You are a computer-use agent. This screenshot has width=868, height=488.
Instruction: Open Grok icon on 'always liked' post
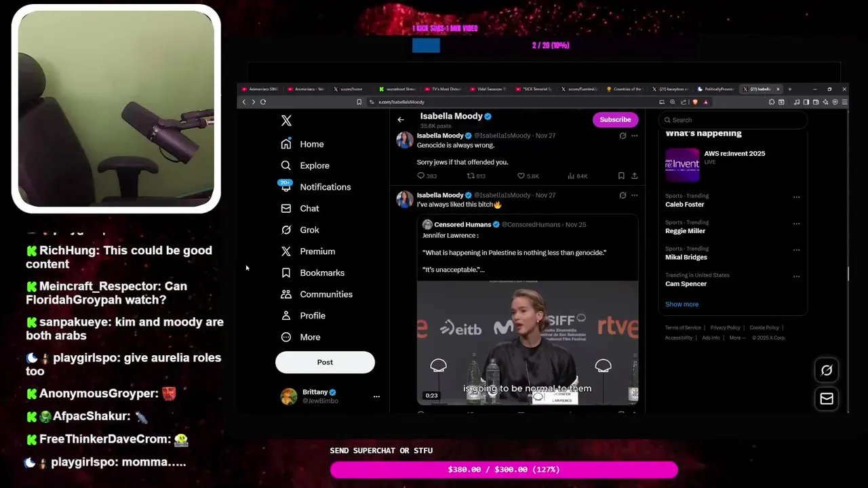coord(623,196)
